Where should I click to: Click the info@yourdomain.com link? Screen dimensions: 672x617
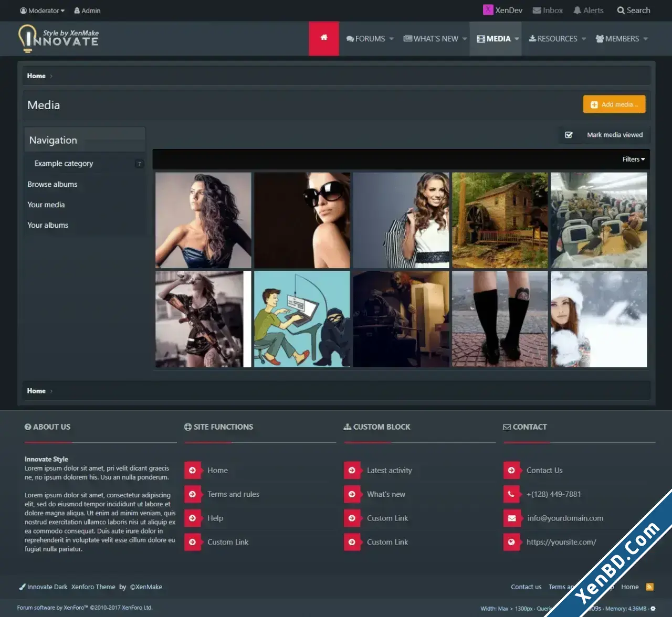click(x=565, y=518)
